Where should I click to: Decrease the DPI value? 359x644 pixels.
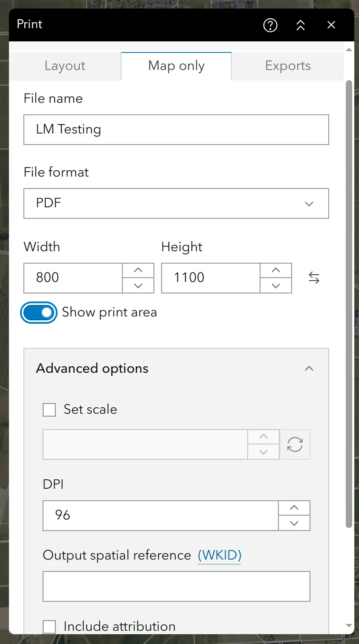294,523
